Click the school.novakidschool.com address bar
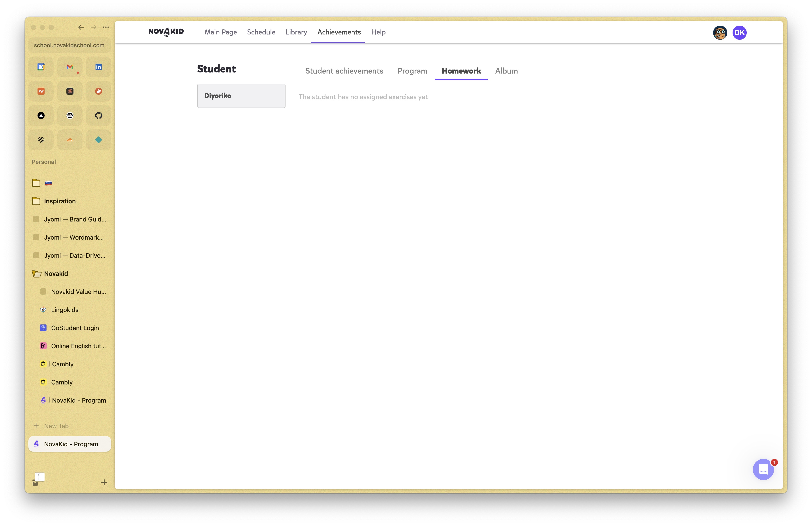This screenshot has width=812, height=526. click(69, 45)
